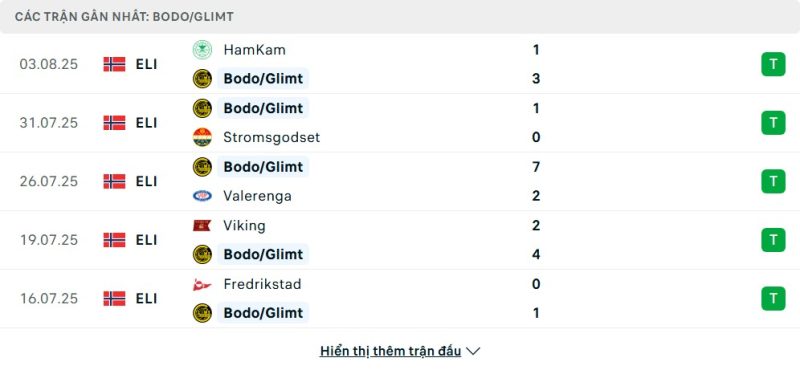Select the Stromsgodset team name

(271, 137)
